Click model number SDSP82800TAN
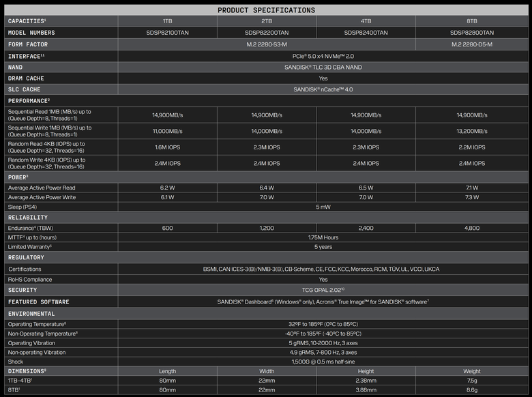 point(472,33)
